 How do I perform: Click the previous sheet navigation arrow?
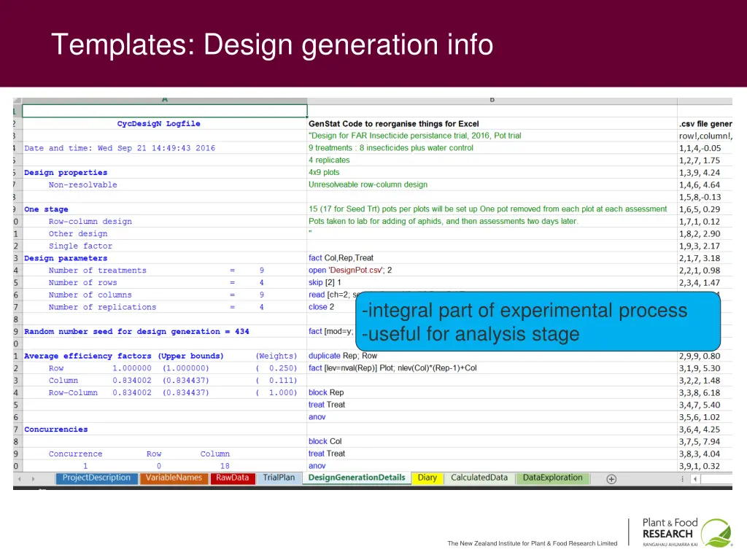(x=20, y=479)
